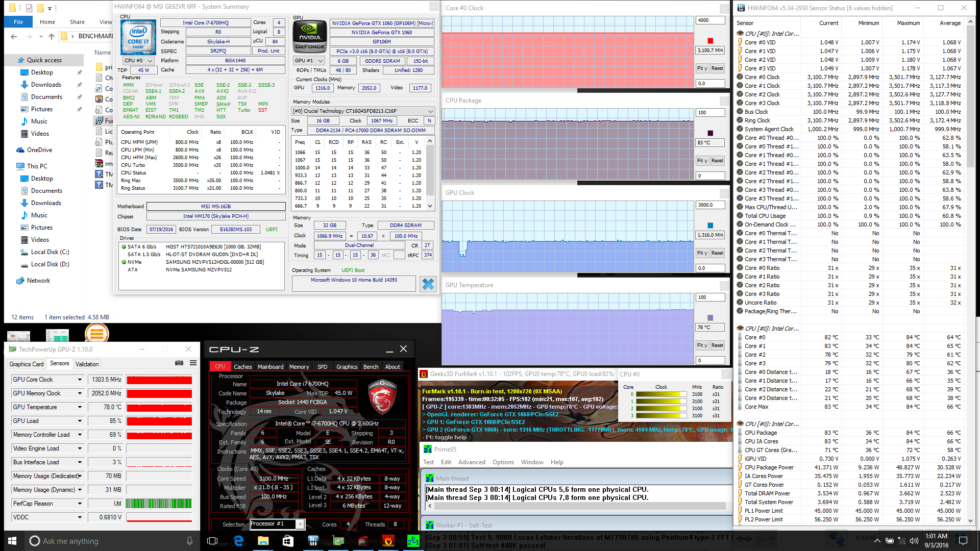Select the CPU Package Power sensor row
980x551 pixels.
[850, 467]
